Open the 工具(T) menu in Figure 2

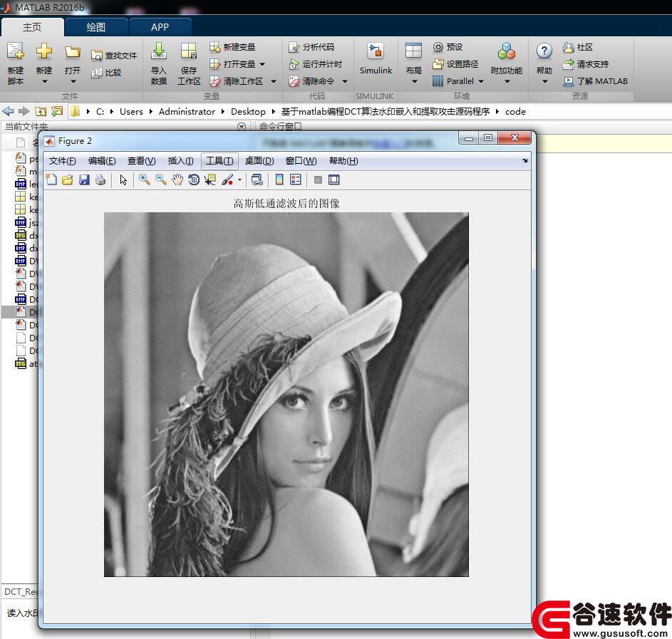(219, 160)
